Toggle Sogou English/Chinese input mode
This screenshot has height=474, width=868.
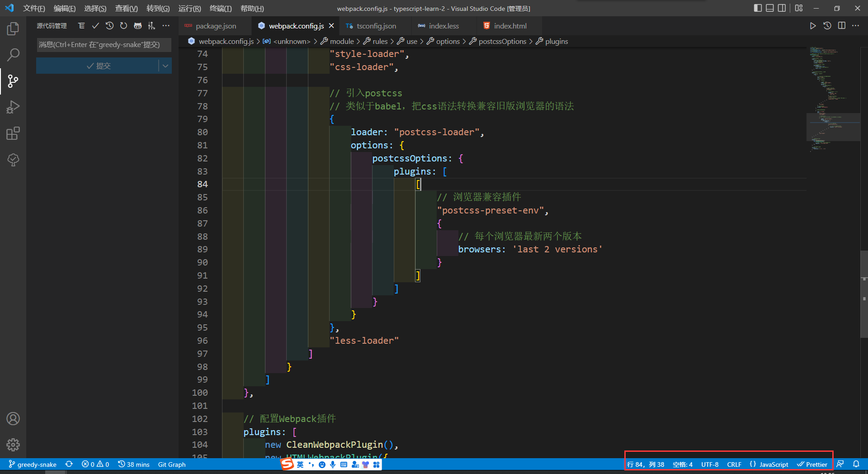pos(300,465)
